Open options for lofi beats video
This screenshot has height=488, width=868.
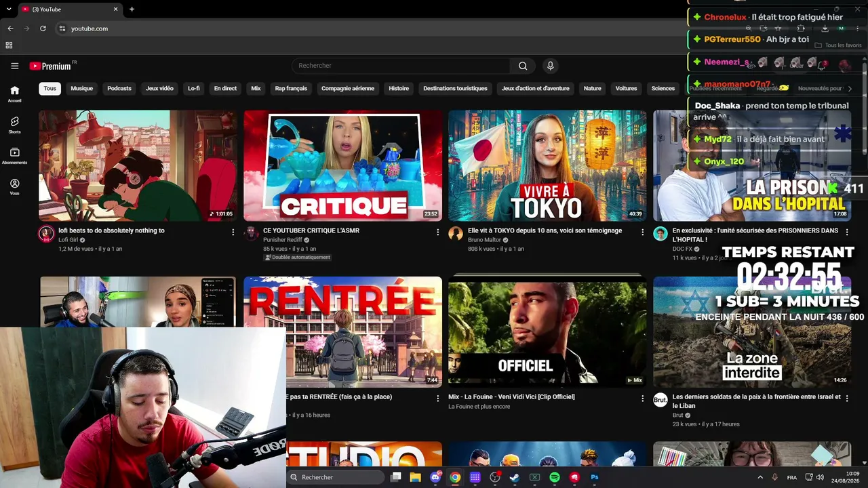coord(233,232)
